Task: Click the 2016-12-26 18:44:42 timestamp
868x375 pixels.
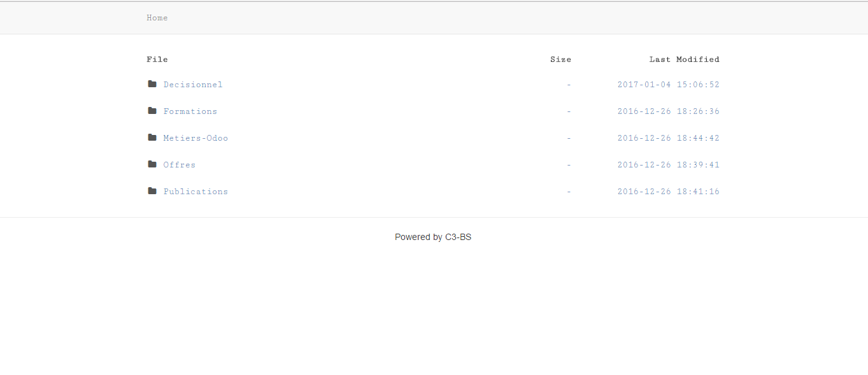Action: 668,138
